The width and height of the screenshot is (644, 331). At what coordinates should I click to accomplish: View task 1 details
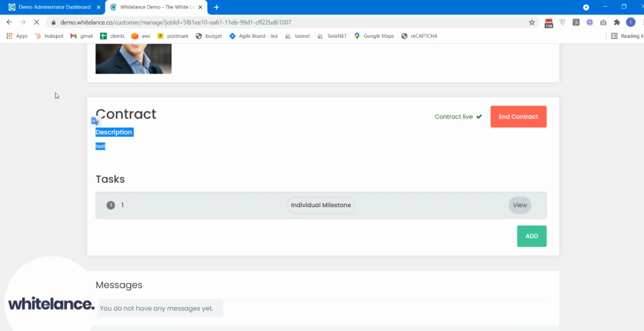pos(520,205)
